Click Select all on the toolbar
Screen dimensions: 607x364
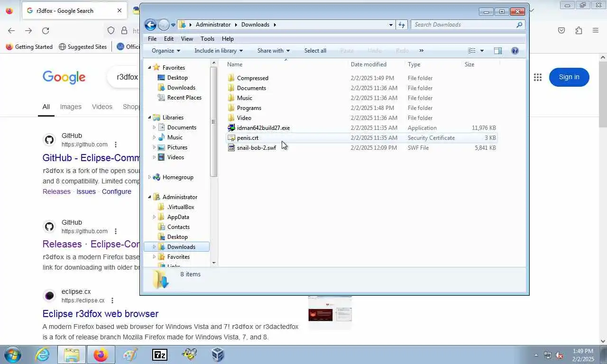coord(315,51)
